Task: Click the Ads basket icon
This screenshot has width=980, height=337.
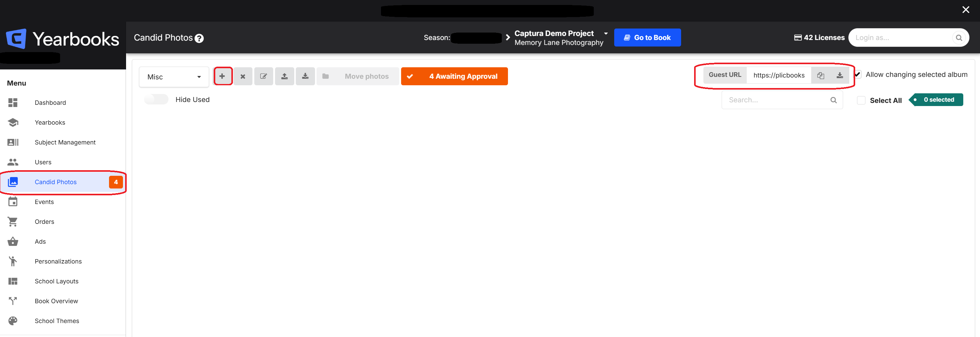Action: click(13, 242)
